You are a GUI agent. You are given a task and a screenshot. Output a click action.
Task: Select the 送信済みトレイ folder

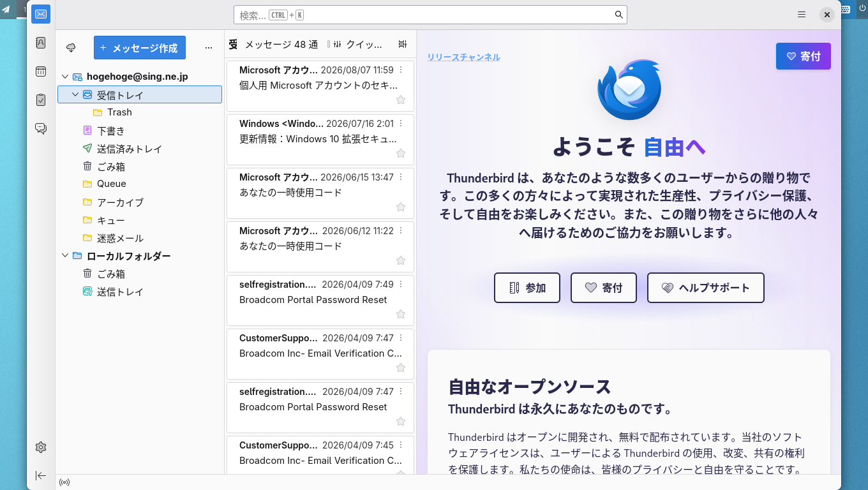point(140,149)
